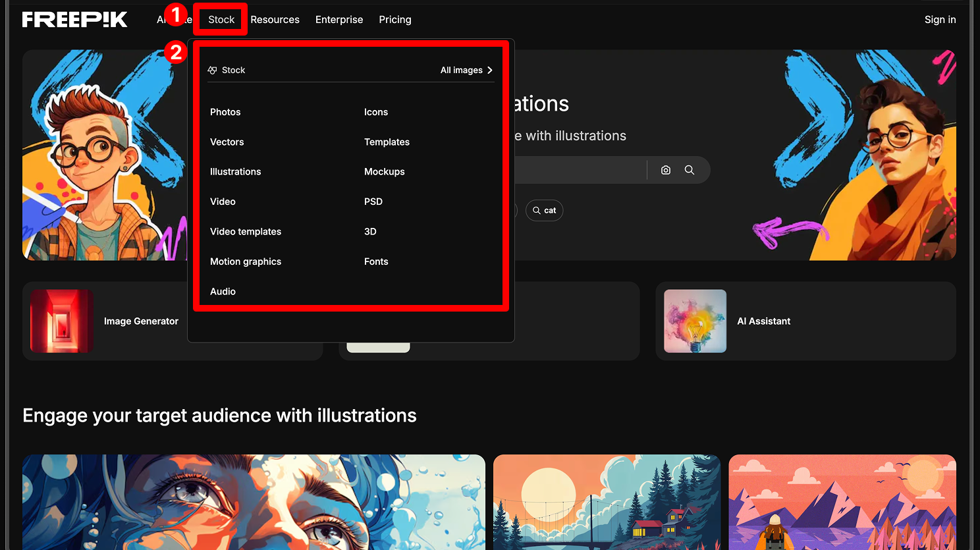This screenshot has height=550, width=980.
Task: Click the AI Assistant lightbulb thumbnail
Action: pyautogui.click(x=695, y=321)
